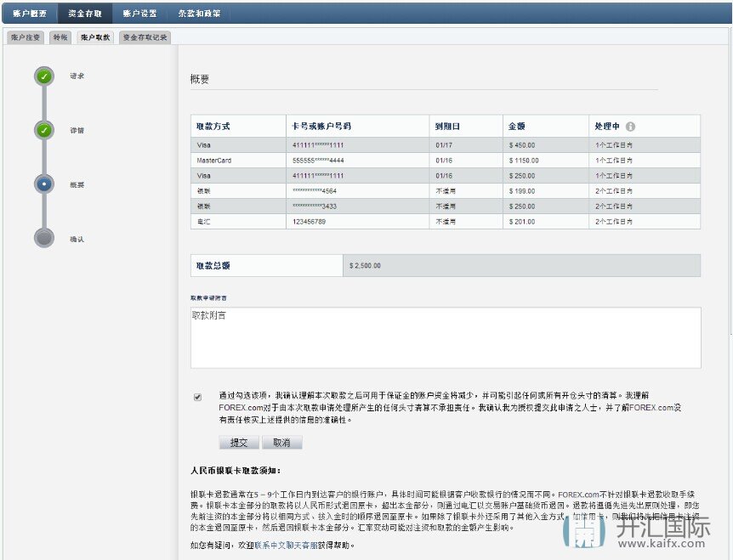Switch to the 账户注资 sub-tab
733x560 pixels.
[26, 37]
